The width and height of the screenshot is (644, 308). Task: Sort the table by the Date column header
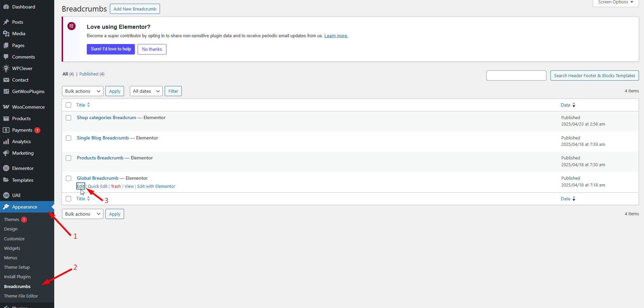565,105
